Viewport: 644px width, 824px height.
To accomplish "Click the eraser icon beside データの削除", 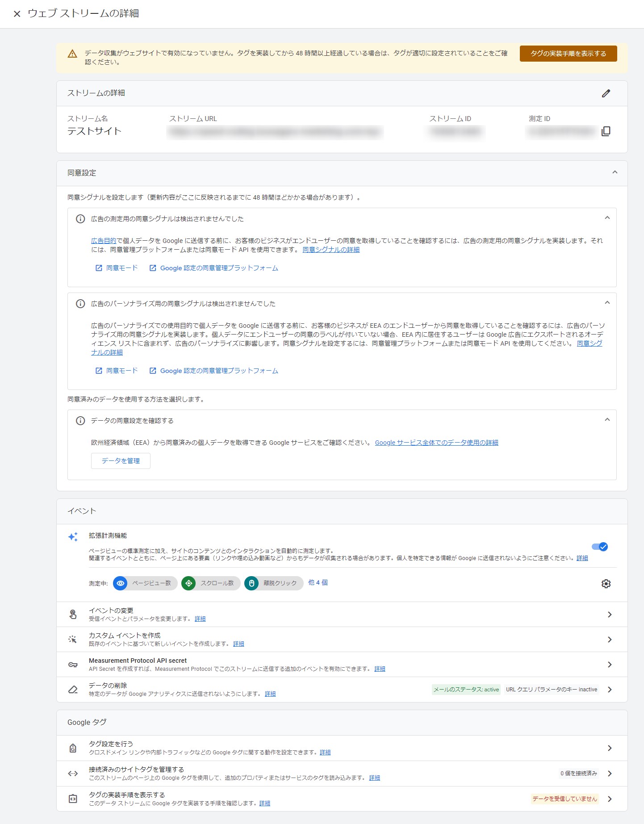I will tap(73, 690).
